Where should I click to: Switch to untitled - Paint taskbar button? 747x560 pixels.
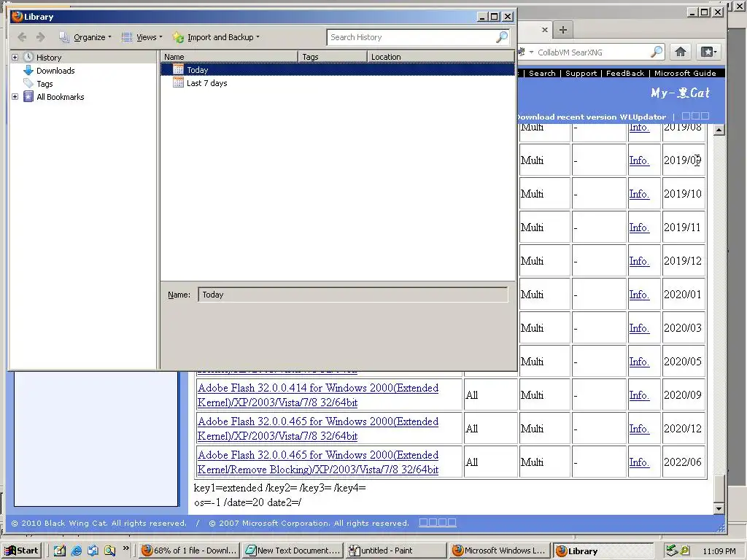[x=396, y=551]
